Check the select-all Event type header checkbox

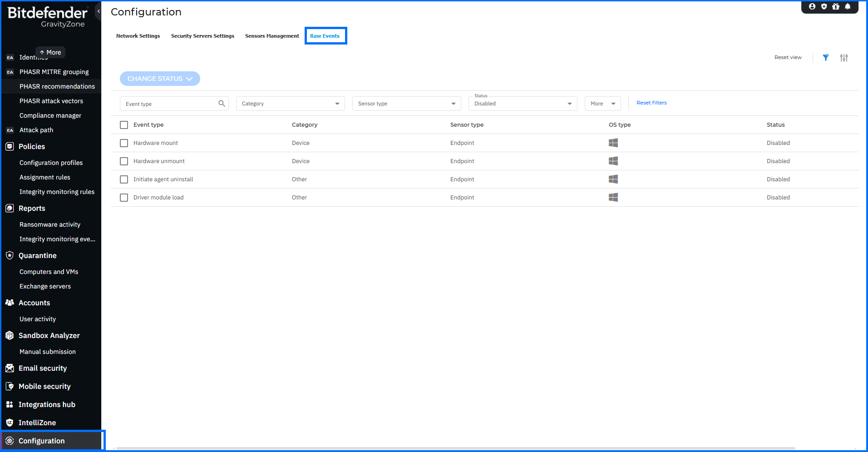point(124,125)
